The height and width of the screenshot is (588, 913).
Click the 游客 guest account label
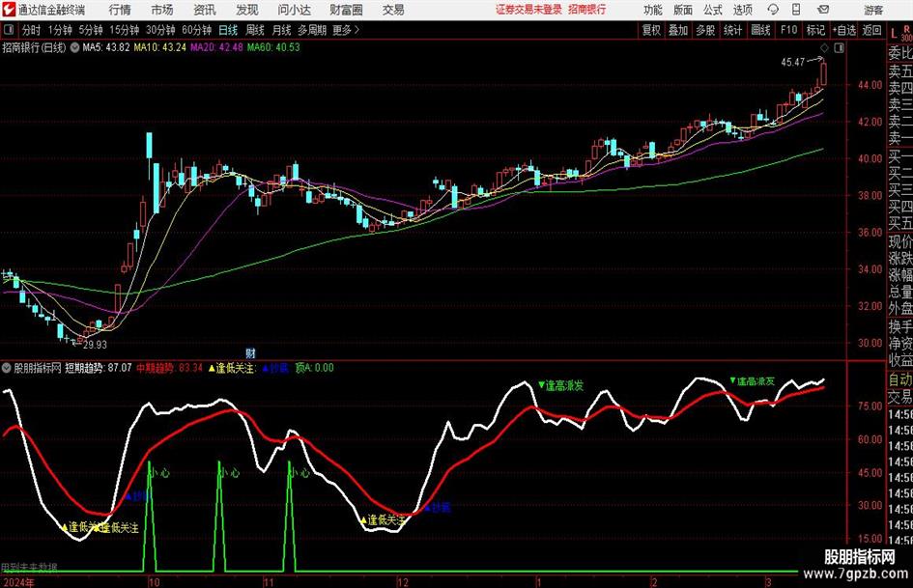[x=873, y=10]
